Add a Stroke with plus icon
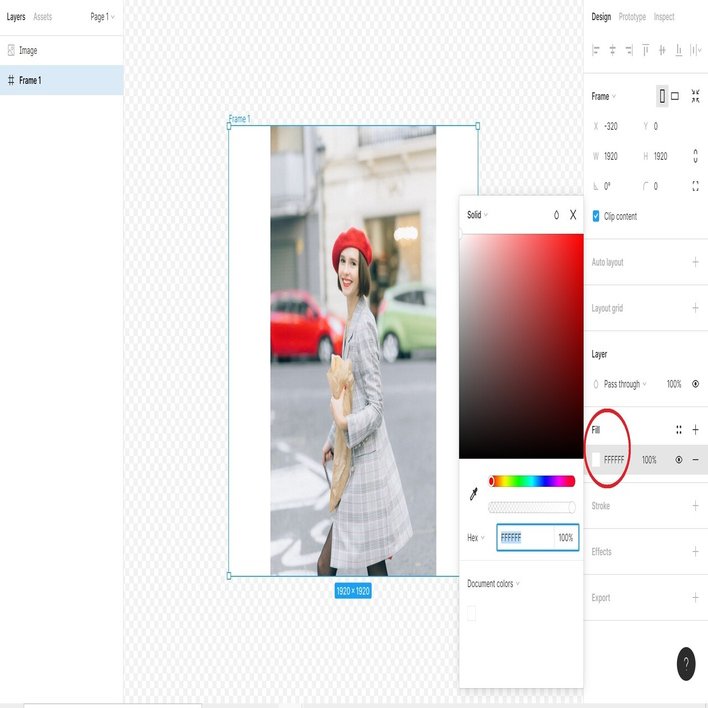Image resolution: width=708 pixels, height=708 pixels. coord(695,506)
